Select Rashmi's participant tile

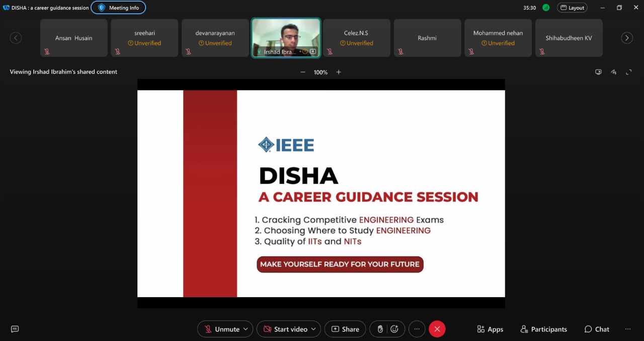click(427, 38)
